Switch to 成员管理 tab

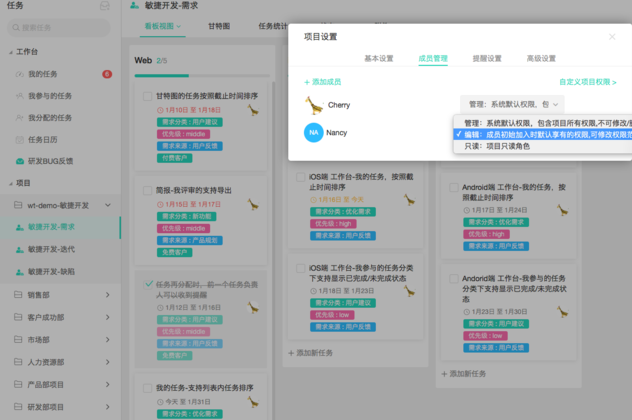pos(433,58)
